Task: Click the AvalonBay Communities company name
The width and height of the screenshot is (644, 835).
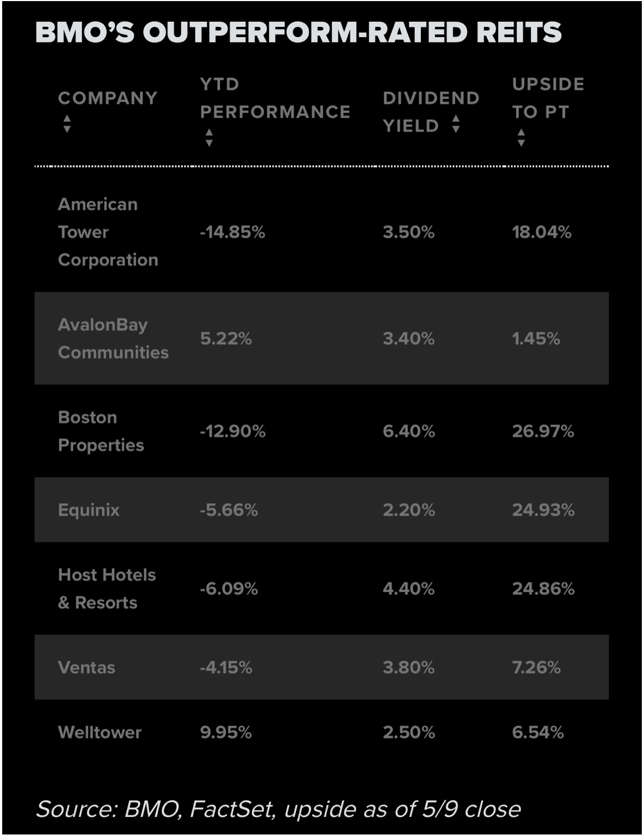Action: [113, 338]
